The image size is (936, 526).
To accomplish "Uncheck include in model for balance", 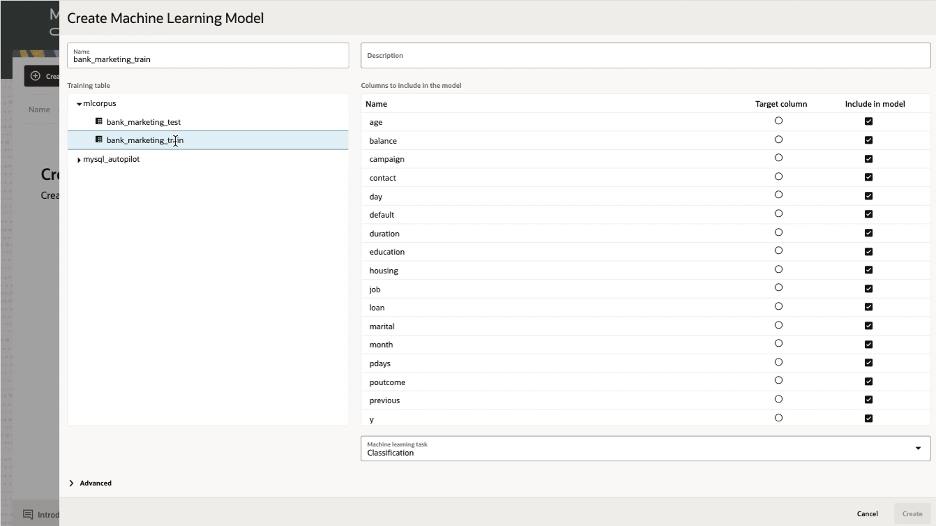I will point(869,140).
